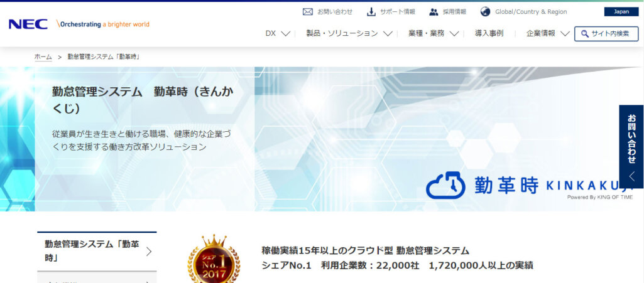Screen dimensions: 644x283
Task: Click the people icon beside 採用情報
Action: (434, 12)
